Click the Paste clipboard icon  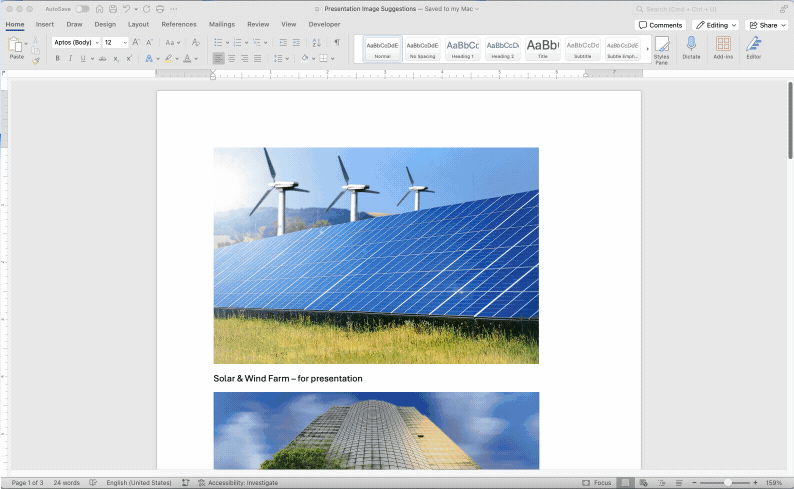tap(15, 45)
